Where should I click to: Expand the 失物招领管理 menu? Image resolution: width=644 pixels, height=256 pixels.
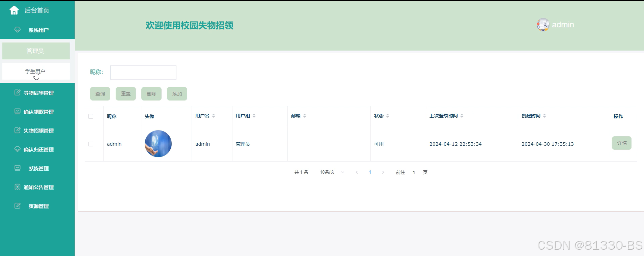(37, 131)
